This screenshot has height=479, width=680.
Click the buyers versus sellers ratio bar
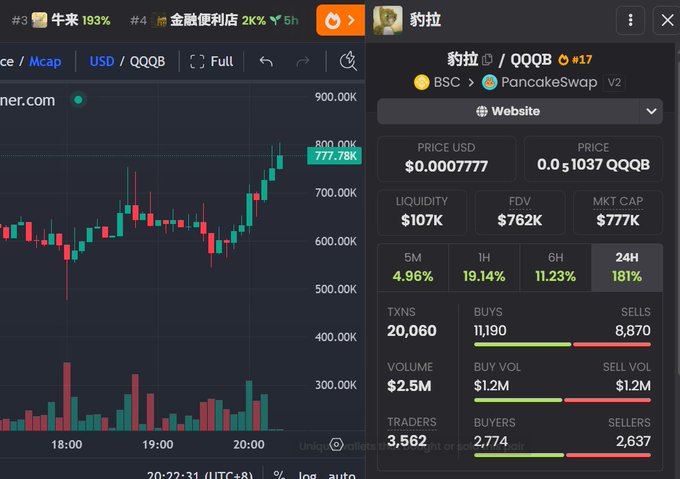pyautogui.click(x=562, y=455)
